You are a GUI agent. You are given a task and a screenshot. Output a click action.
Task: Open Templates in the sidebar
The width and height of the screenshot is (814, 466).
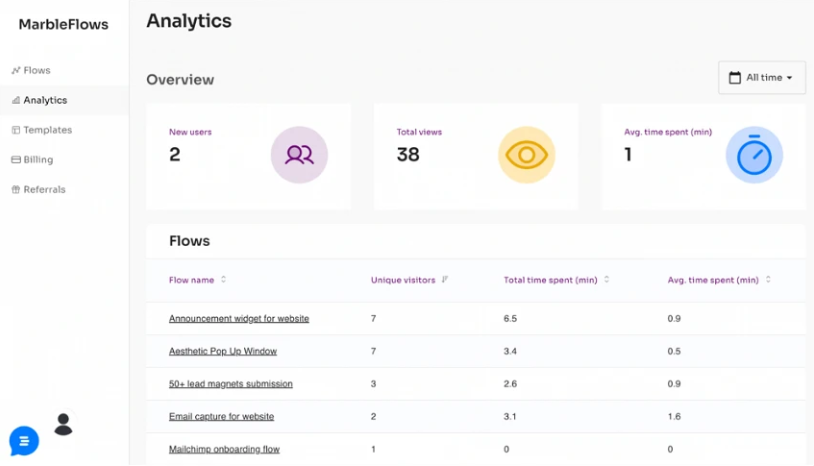[42, 130]
